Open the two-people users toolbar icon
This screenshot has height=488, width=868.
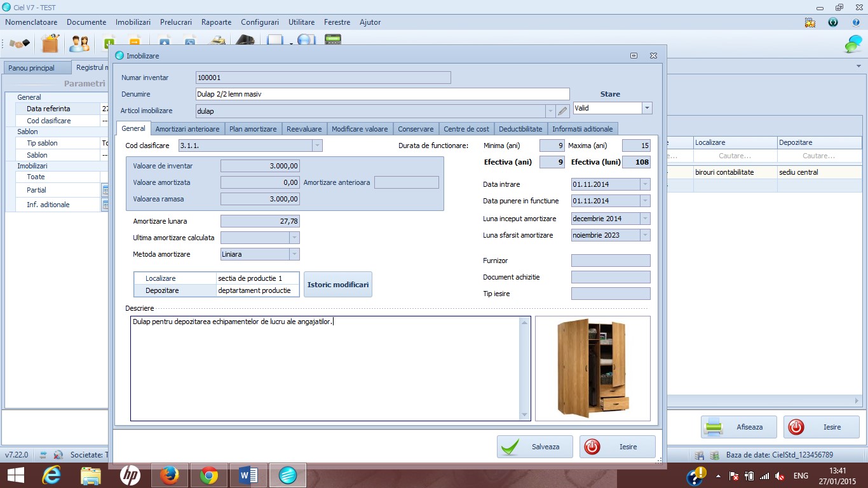point(79,44)
